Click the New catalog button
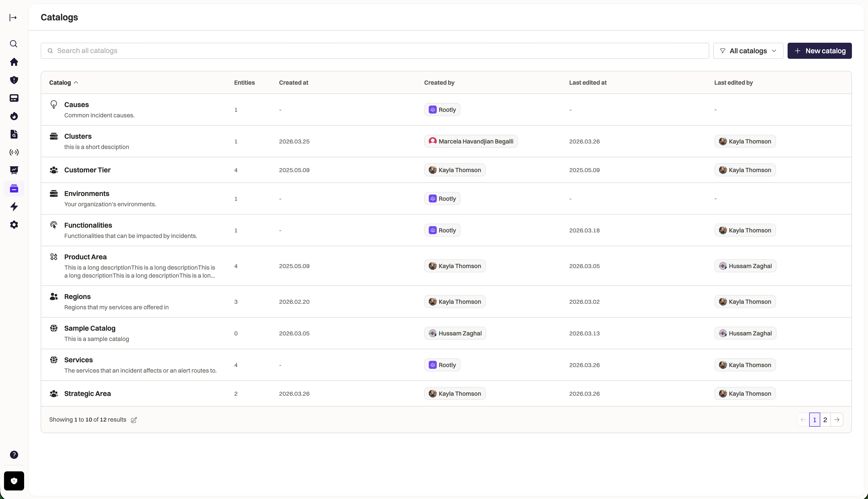This screenshot has width=868, height=499. point(819,51)
